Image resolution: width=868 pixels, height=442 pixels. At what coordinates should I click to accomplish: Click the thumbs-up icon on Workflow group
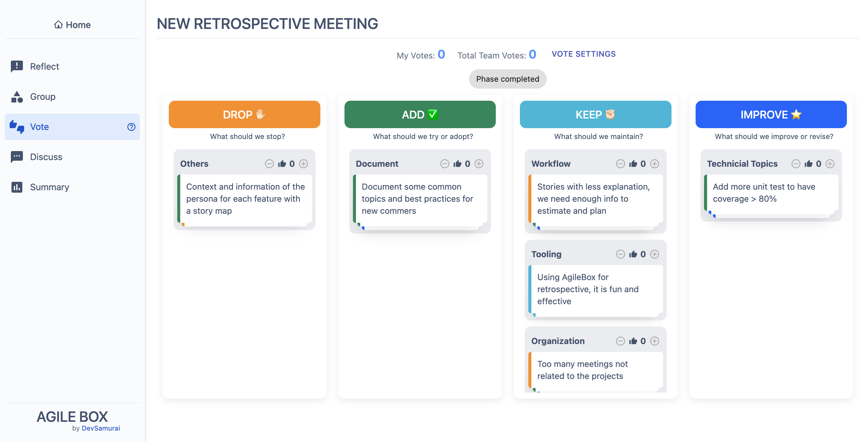pyautogui.click(x=633, y=164)
